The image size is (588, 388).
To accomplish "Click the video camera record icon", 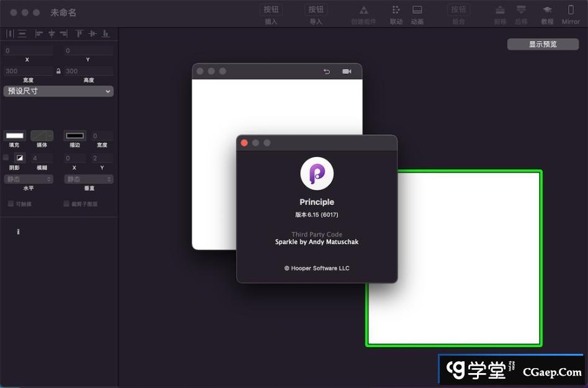I will (347, 71).
